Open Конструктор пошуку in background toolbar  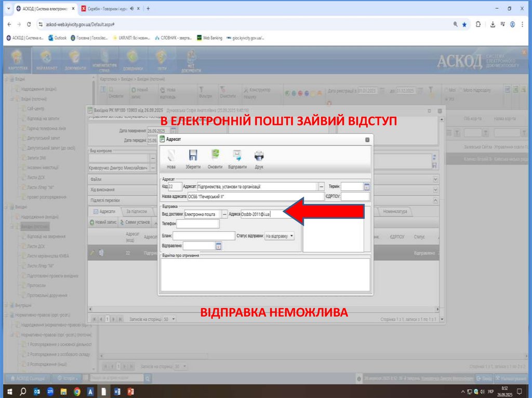coord(257,93)
